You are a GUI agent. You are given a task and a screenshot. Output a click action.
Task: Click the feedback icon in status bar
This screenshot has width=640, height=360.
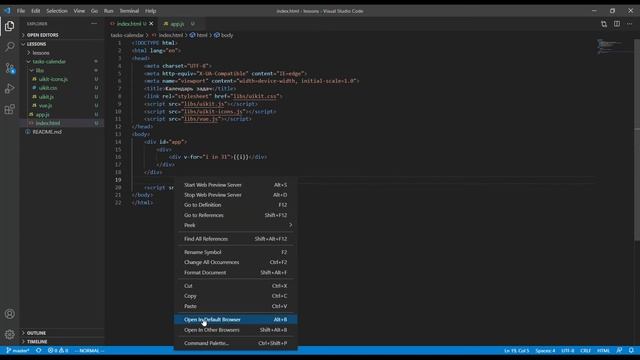point(619,350)
